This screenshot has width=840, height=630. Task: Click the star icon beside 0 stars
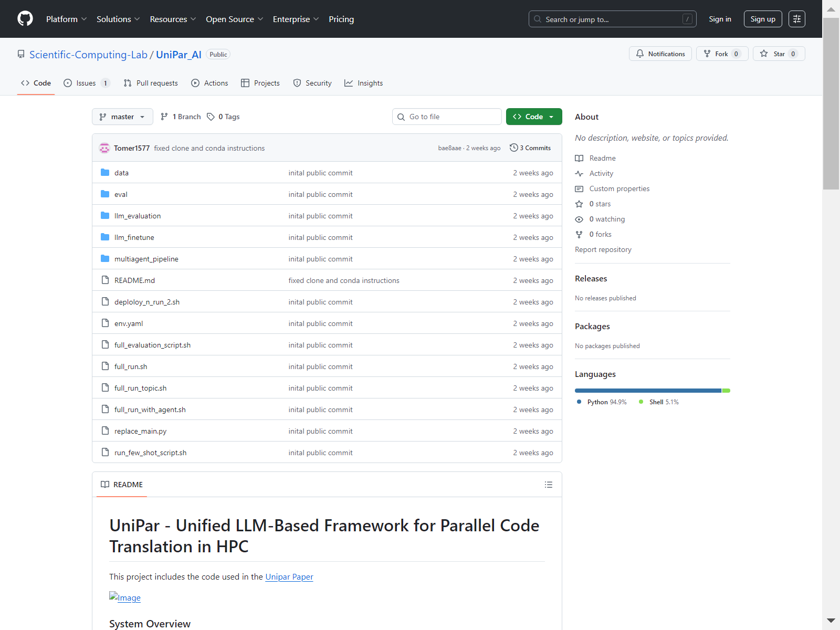(579, 204)
